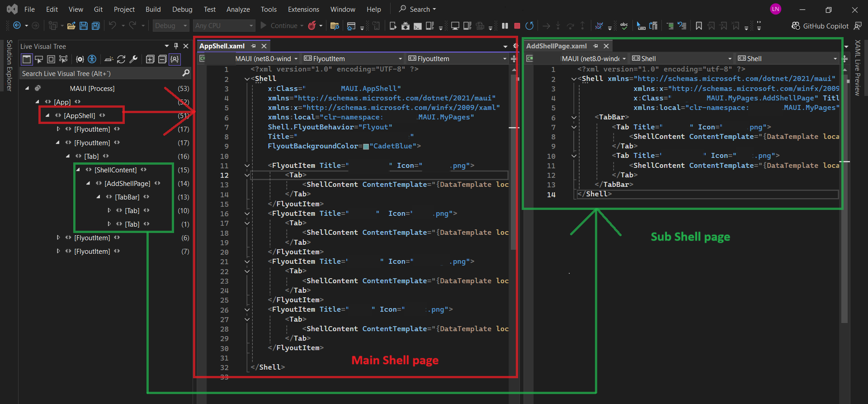Open a file using the folder icon
The height and width of the screenshot is (404, 868).
click(x=71, y=26)
